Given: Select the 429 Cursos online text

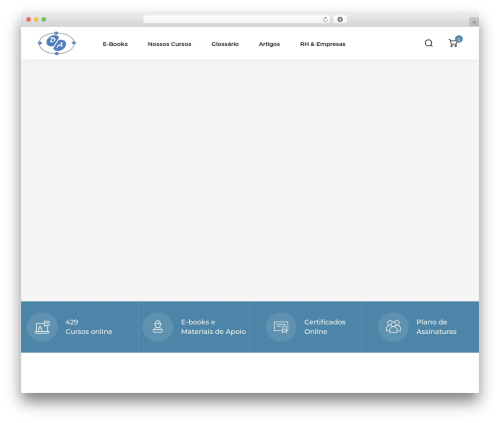Looking at the screenshot, I should coord(89,327).
